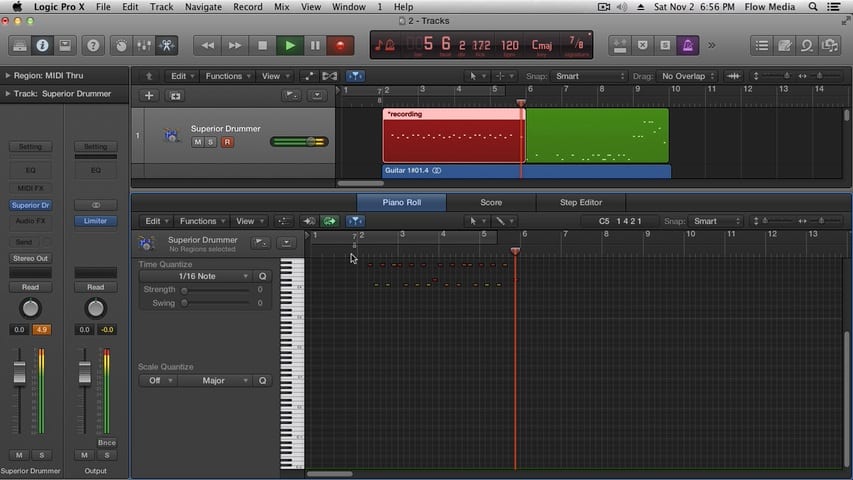This screenshot has height=480, width=853.
Task: Open Quick Help question mark button
Action: (93, 45)
